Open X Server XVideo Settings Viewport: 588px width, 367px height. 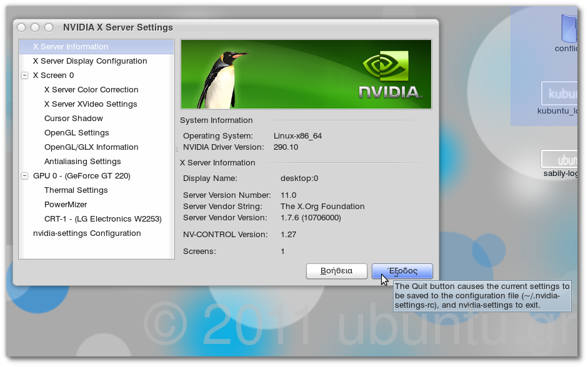coord(91,104)
